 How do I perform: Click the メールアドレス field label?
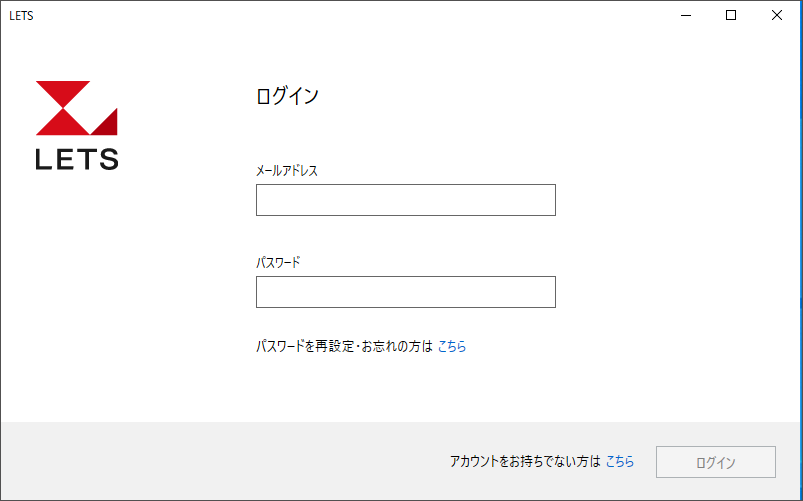pyautogui.click(x=287, y=171)
